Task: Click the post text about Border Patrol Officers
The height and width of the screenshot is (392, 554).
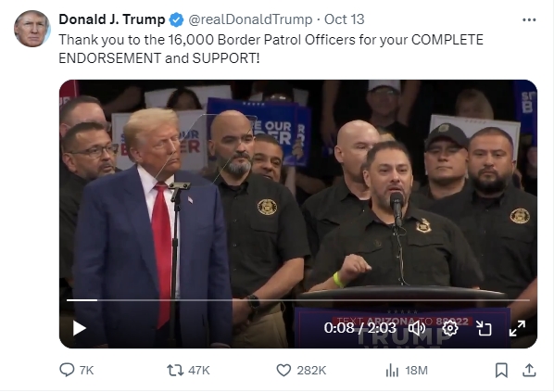Action: point(271,49)
